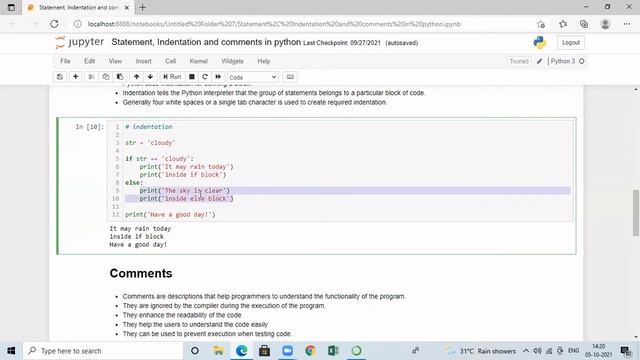Open browser Favorites icon
640x360 pixels.
563,24
